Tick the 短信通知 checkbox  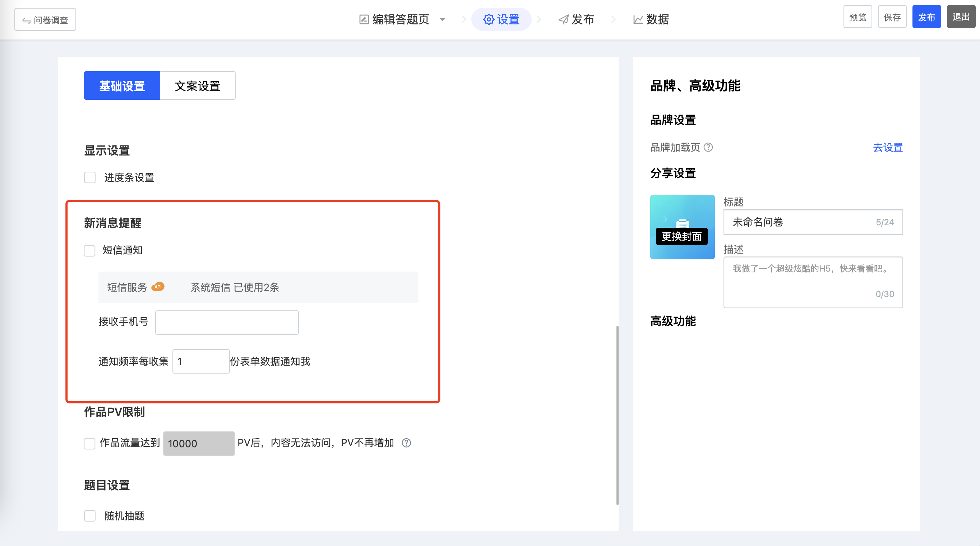[90, 250]
